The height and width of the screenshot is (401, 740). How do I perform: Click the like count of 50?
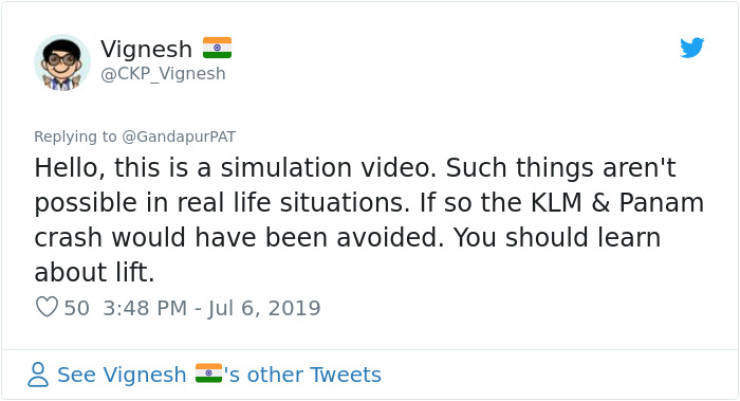pyautogui.click(x=77, y=307)
